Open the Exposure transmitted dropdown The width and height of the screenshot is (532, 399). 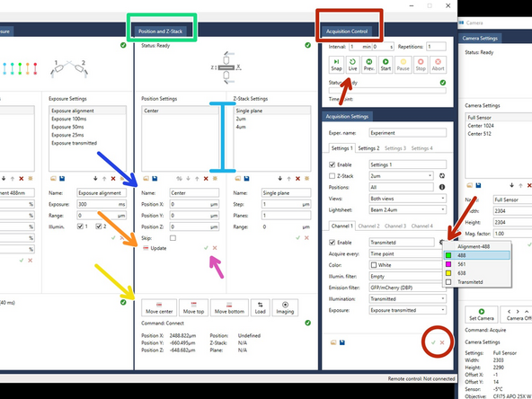(x=407, y=310)
